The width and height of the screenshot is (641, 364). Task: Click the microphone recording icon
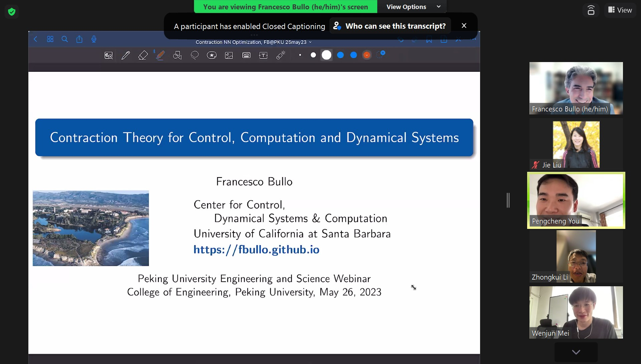(x=94, y=39)
